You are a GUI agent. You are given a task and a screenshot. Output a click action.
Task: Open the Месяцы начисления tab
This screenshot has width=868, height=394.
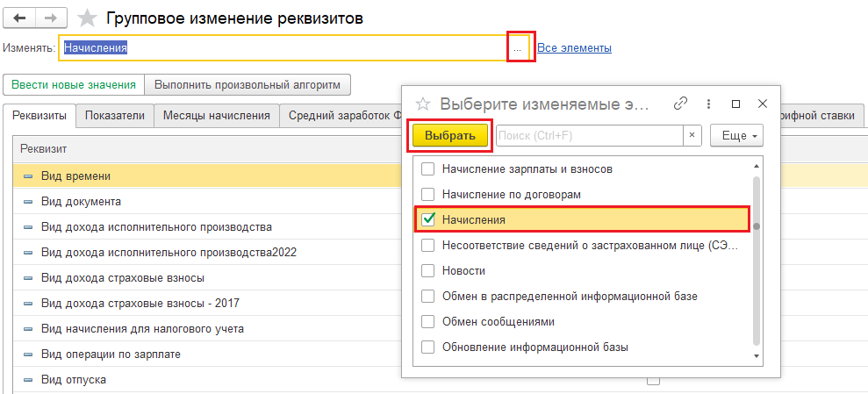click(217, 116)
